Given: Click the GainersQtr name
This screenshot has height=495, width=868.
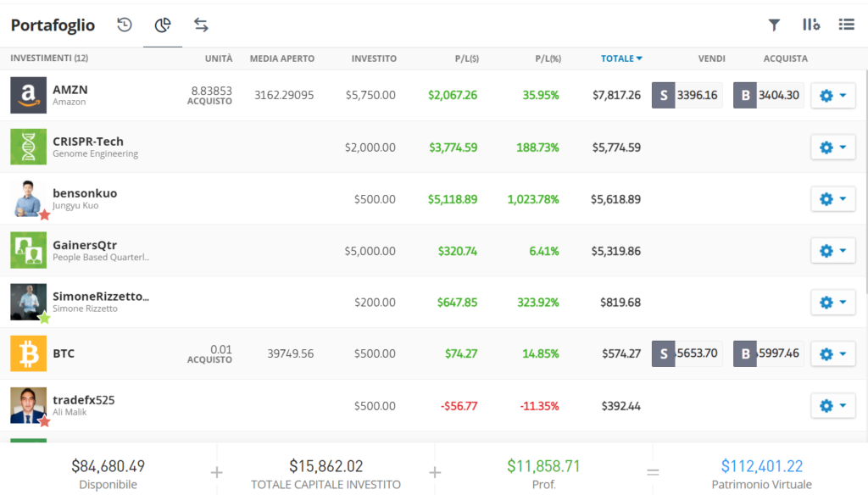Looking at the screenshot, I should pos(85,245).
